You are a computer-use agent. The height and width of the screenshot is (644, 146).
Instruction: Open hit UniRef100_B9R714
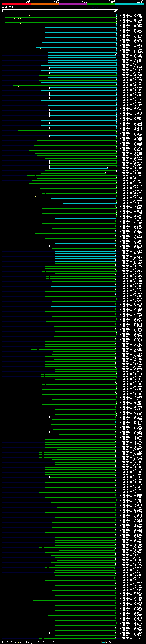pyautogui.click(x=131, y=20)
